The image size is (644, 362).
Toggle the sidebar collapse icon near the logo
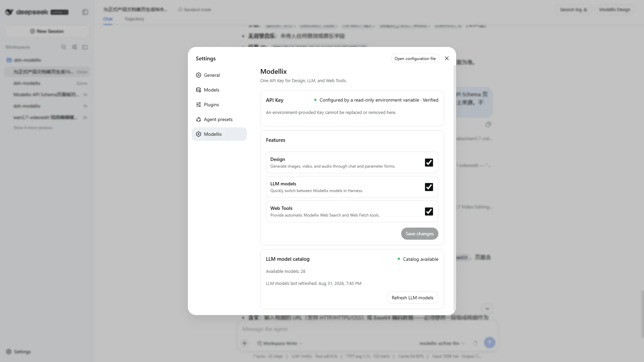pos(85,12)
